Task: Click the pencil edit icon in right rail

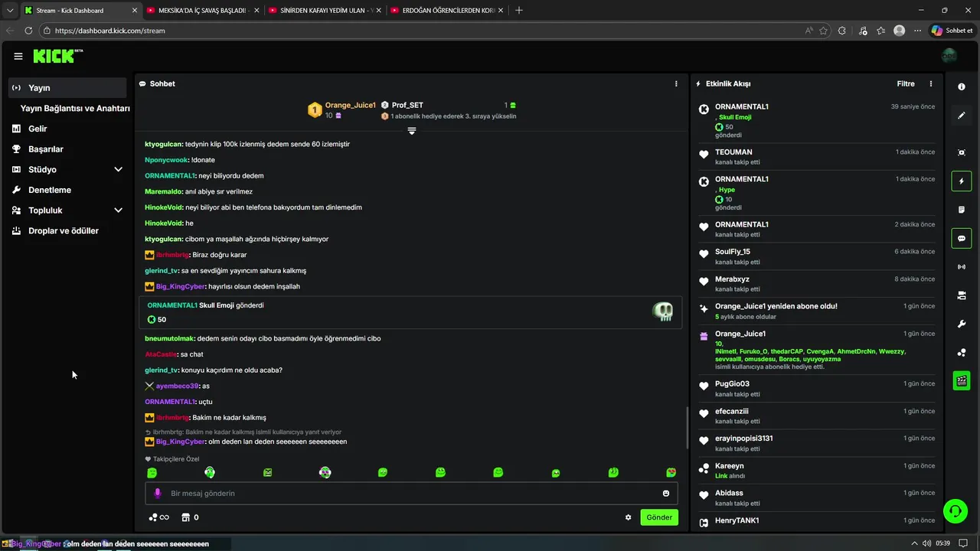Action: (x=962, y=116)
